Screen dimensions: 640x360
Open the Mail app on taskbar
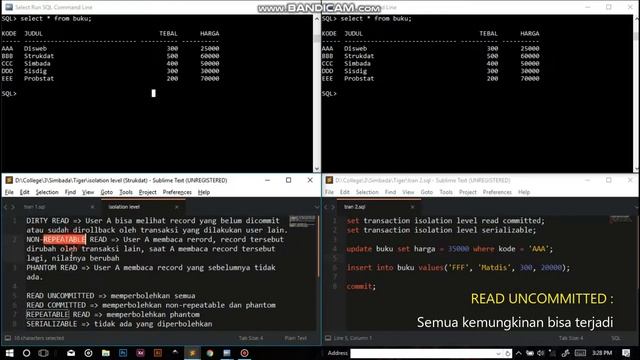[x=71, y=353]
